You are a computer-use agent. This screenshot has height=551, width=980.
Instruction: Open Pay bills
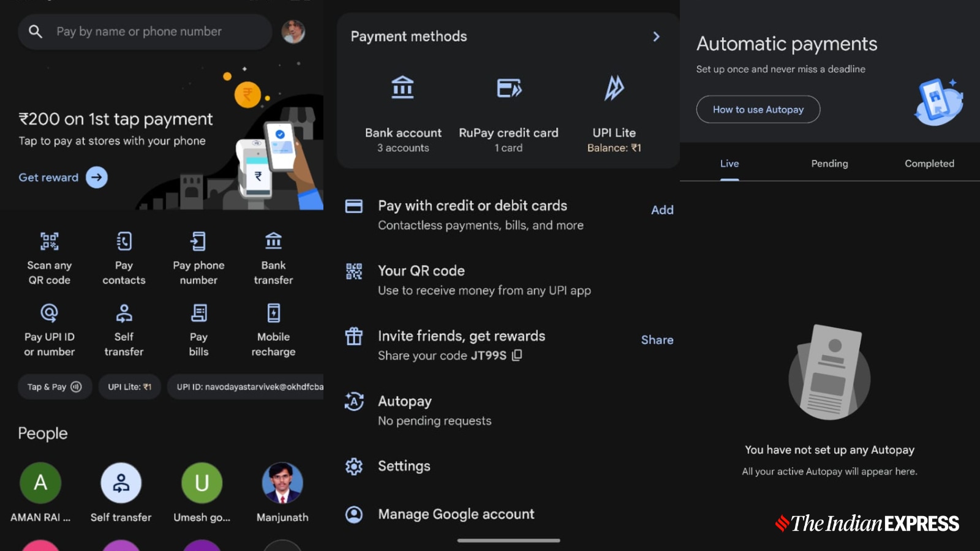coord(198,329)
